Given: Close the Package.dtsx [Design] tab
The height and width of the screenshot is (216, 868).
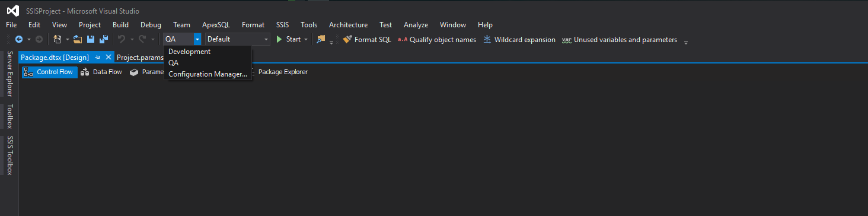Looking at the screenshot, I should click(108, 58).
